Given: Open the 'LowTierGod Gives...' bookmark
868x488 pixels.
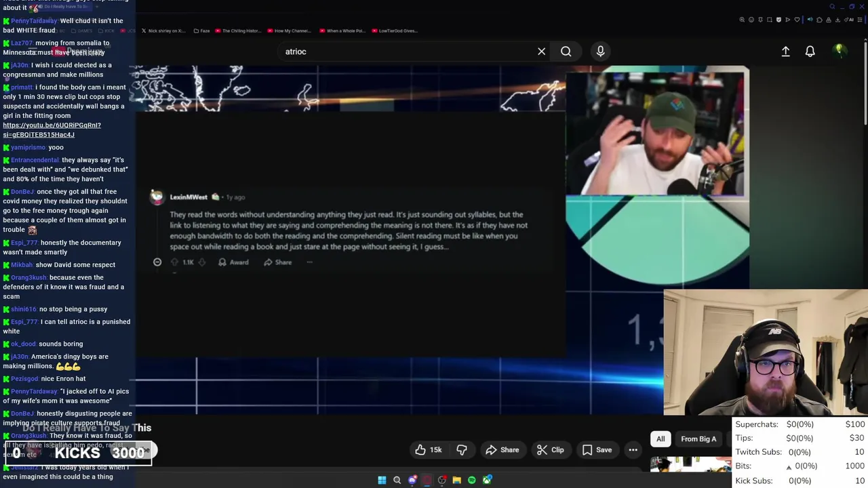Looking at the screenshot, I should tap(394, 30).
